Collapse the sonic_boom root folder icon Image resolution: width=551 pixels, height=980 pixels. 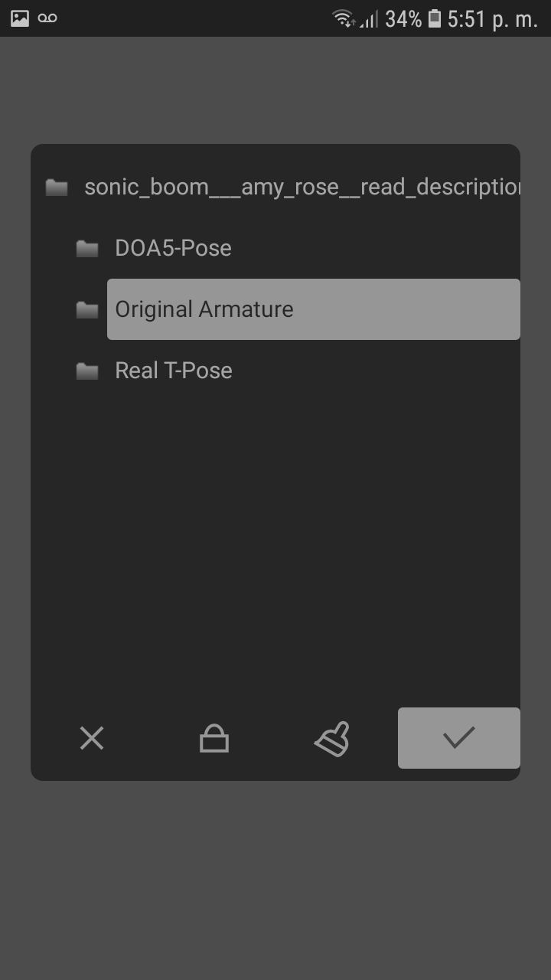[x=57, y=187]
